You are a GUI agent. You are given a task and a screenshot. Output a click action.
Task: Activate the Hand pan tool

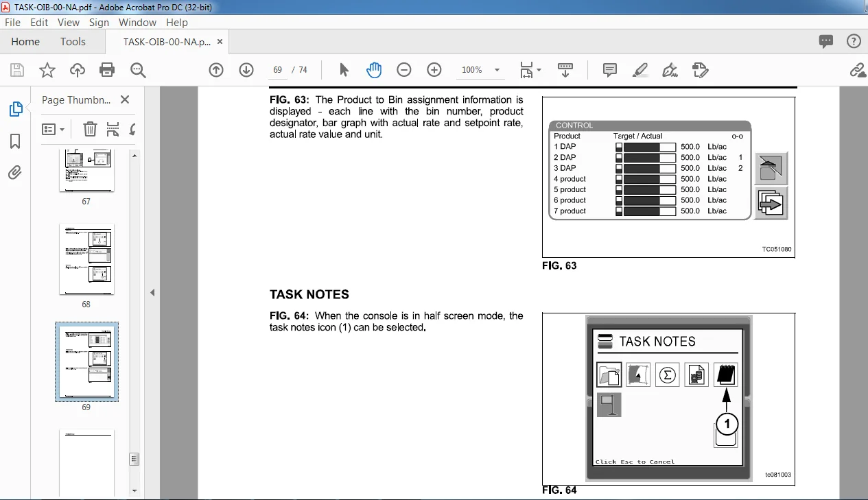click(374, 70)
